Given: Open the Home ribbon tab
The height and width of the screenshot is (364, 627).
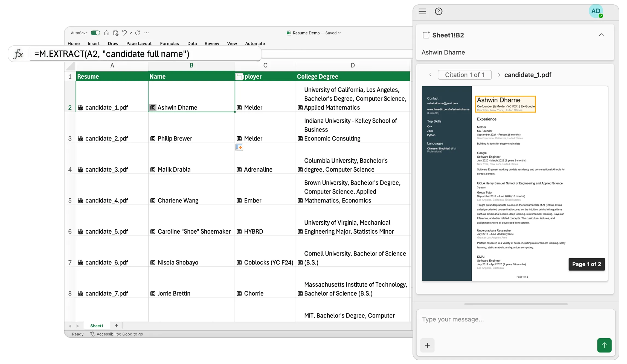Looking at the screenshot, I should [74, 43].
